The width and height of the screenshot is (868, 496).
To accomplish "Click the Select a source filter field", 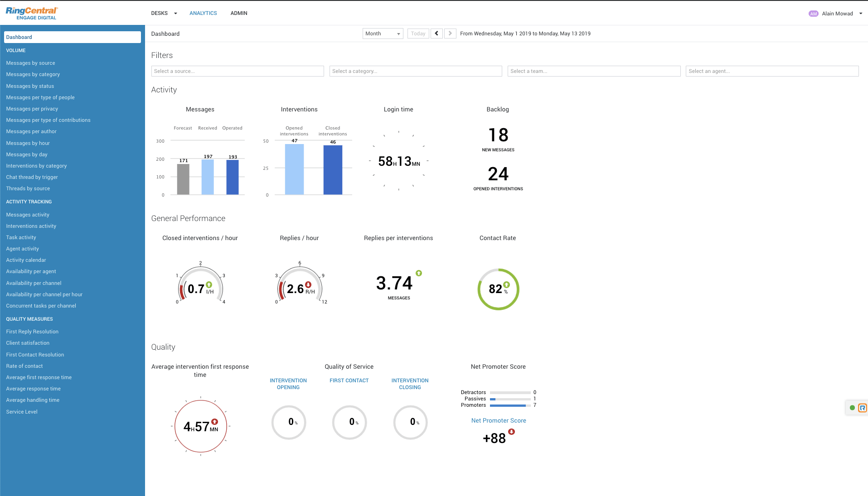I will [238, 71].
